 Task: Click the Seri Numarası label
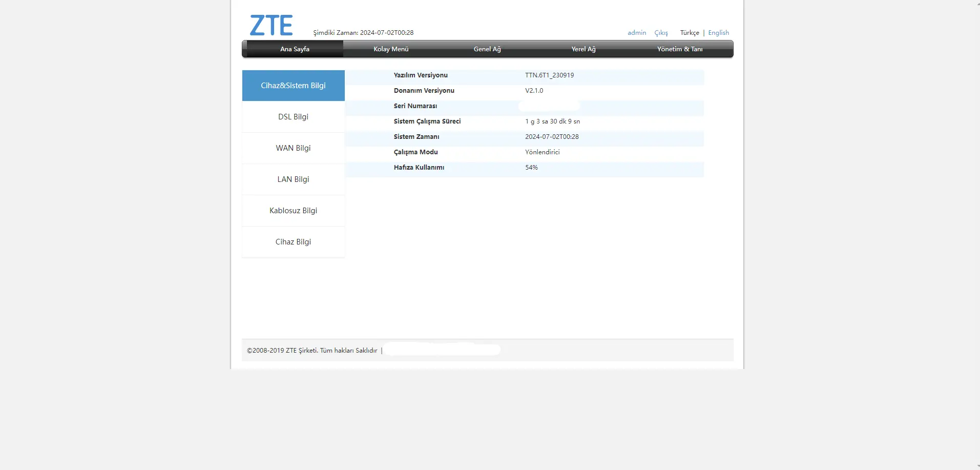point(415,106)
